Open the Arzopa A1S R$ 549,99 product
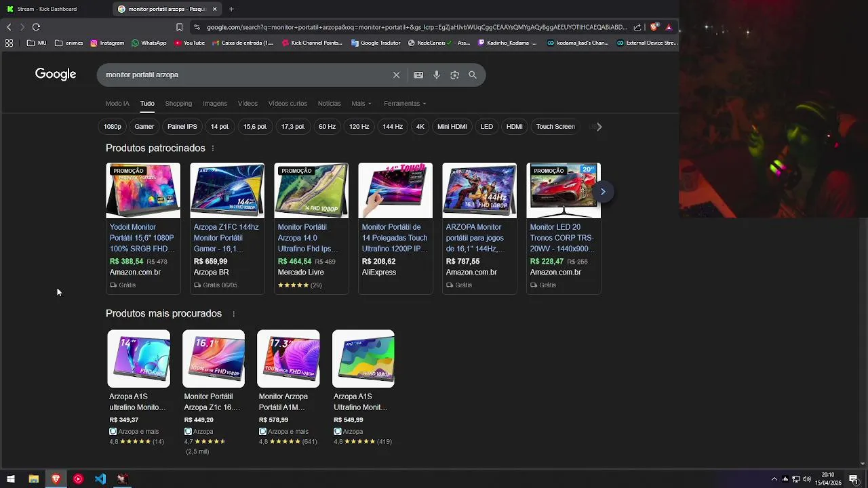Viewport: 868px width, 488px height. tap(363, 388)
